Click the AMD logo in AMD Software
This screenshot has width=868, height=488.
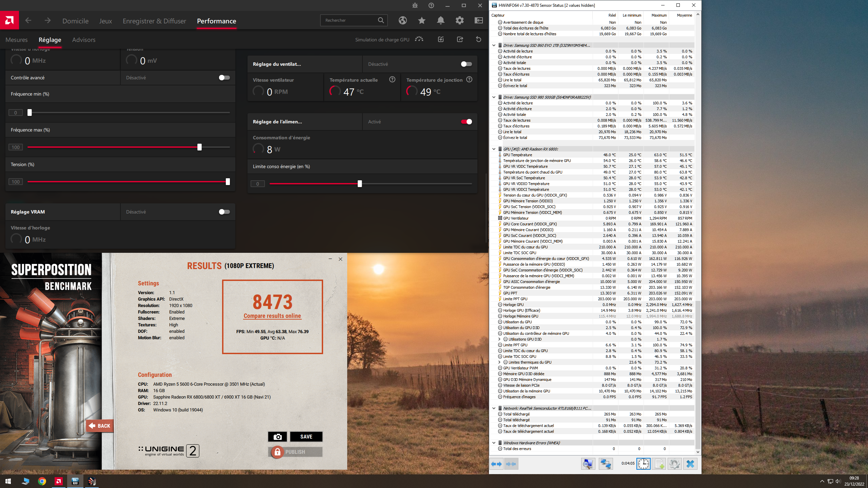point(9,20)
